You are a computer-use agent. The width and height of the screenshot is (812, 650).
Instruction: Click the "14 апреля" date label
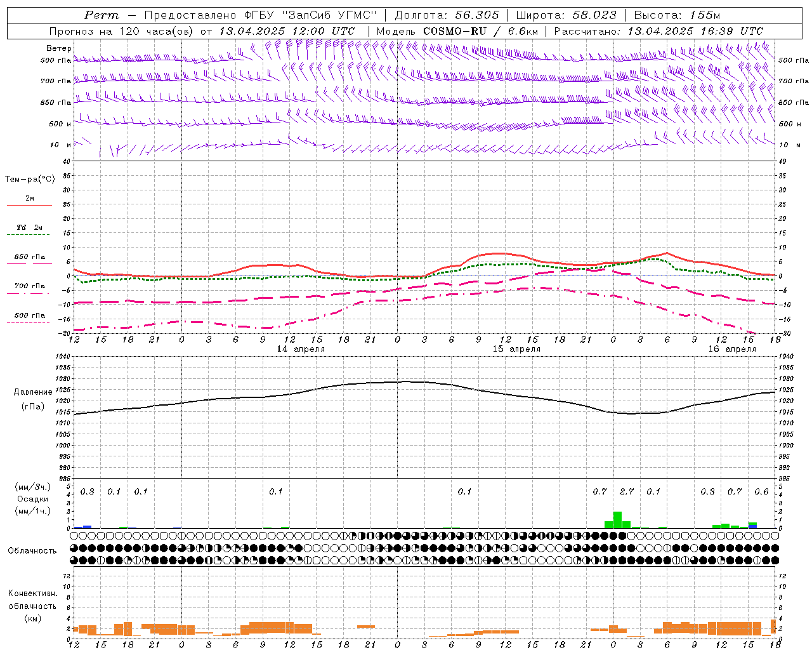pos(301,349)
